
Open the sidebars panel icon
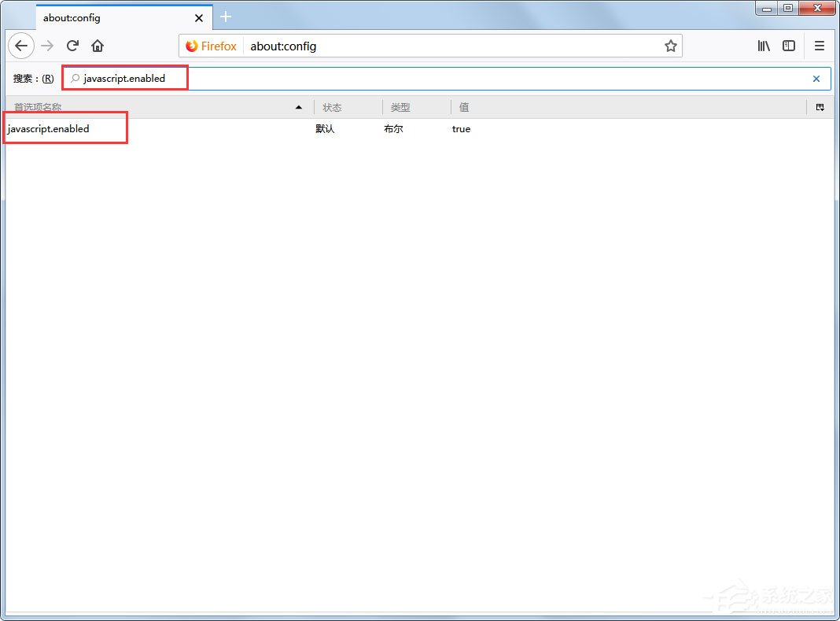click(x=788, y=46)
